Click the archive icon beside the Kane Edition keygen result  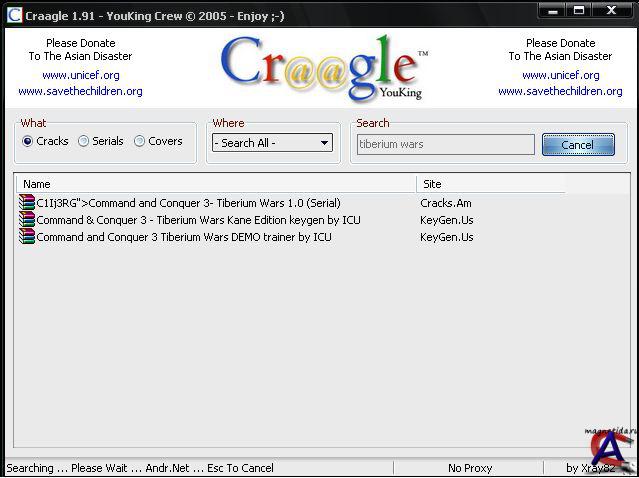pos(27,220)
